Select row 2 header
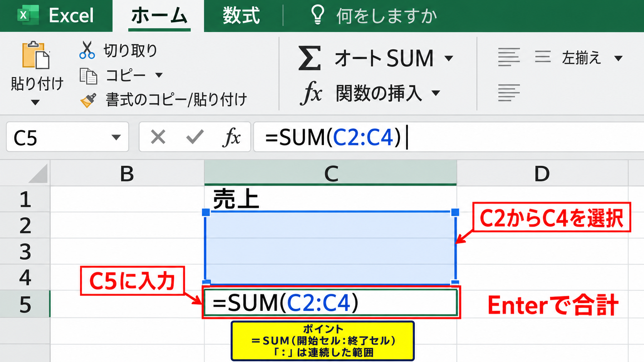The image size is (644, 362). (25, 225)
